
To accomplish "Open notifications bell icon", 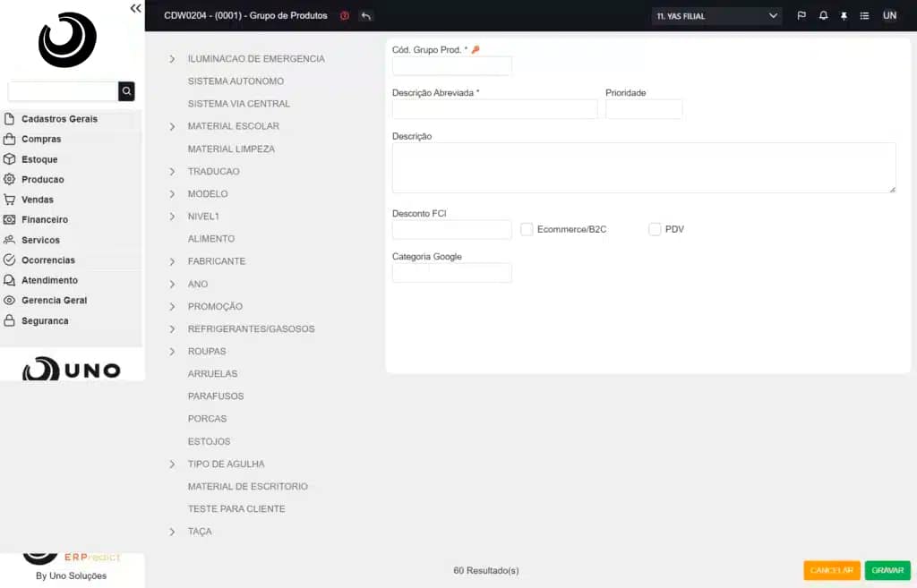I will pyautogui.click(x=823, y=16).
